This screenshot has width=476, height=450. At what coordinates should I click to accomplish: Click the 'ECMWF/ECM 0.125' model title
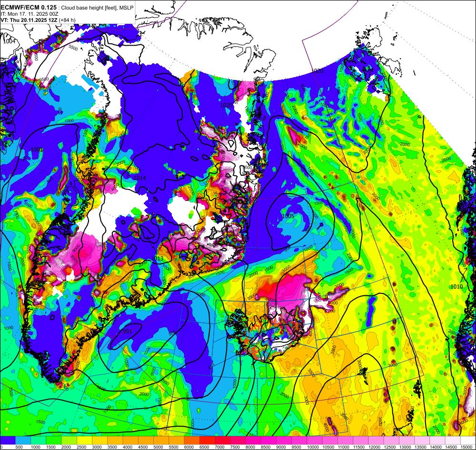tap(29, 7)
